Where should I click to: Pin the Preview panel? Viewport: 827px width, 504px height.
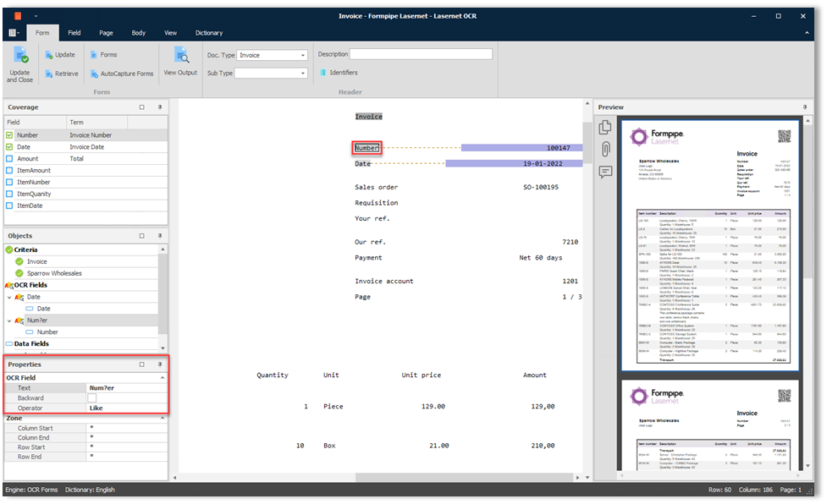(805, 107)
